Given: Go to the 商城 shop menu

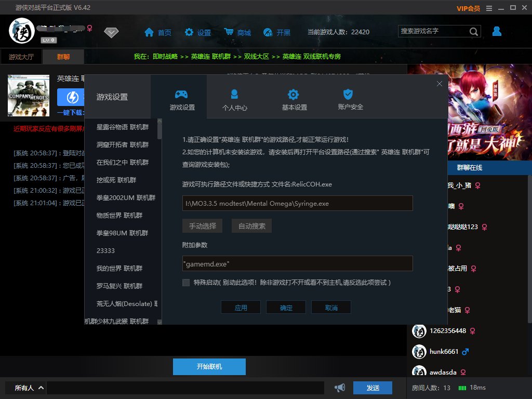Looking at the screenshot, I should click(237, 32).
